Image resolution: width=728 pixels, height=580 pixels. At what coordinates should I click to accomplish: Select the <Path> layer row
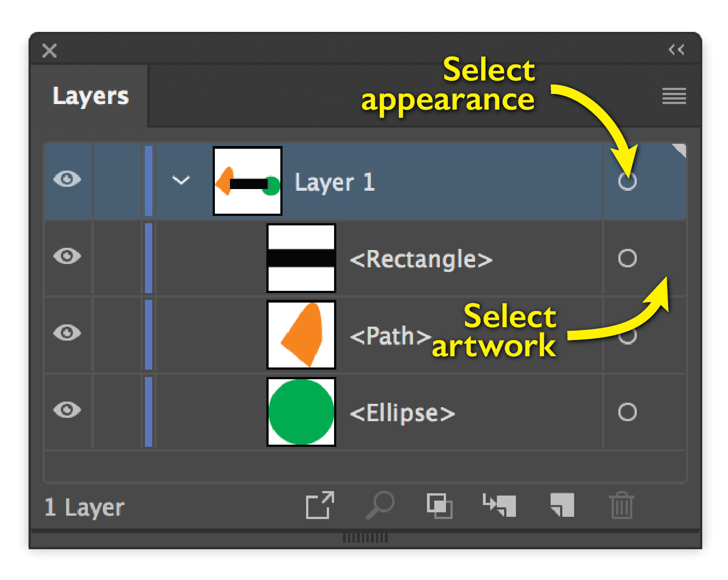click(365, 335)
